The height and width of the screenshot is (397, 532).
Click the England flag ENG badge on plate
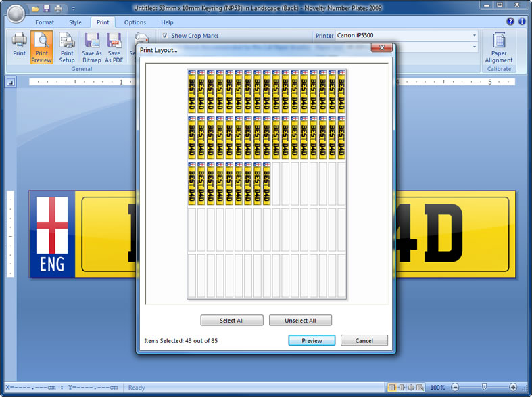pos(52,235)
